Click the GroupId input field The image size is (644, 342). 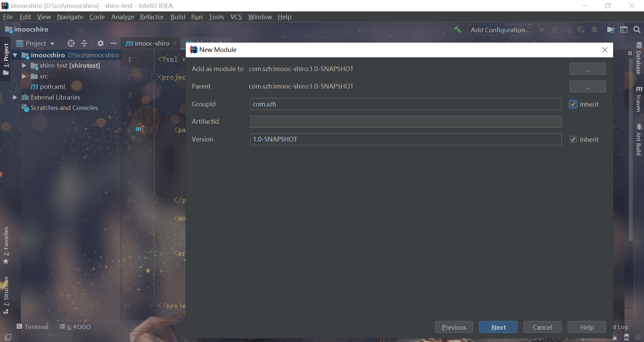click(406, 104)
